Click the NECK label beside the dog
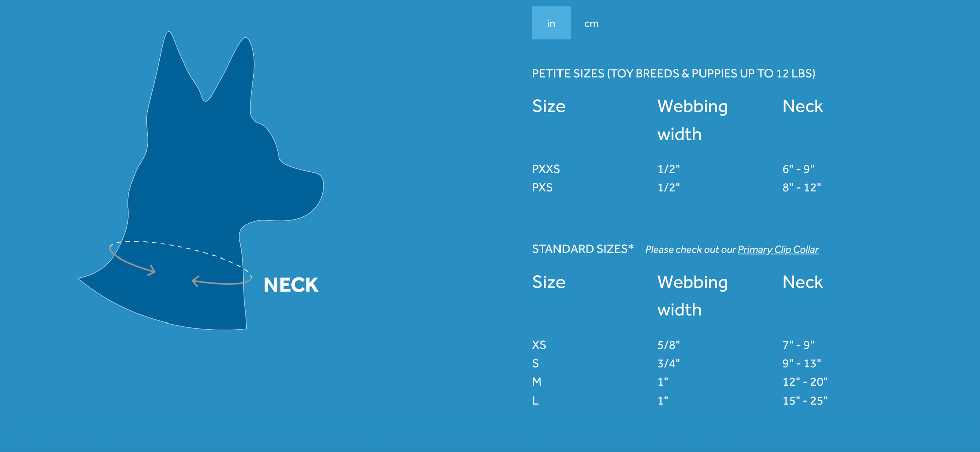Screen dimensions: 980x452 (291, 285)
